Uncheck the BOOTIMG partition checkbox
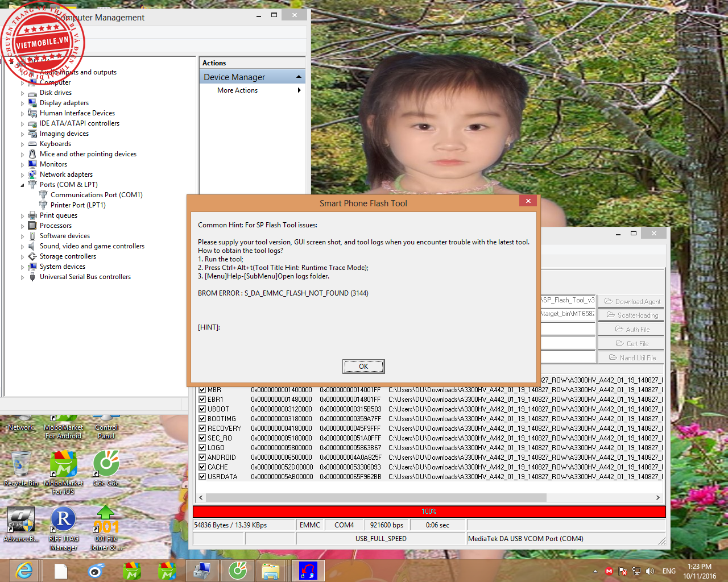Screen dimensions: 728x582 click(202, 419)
